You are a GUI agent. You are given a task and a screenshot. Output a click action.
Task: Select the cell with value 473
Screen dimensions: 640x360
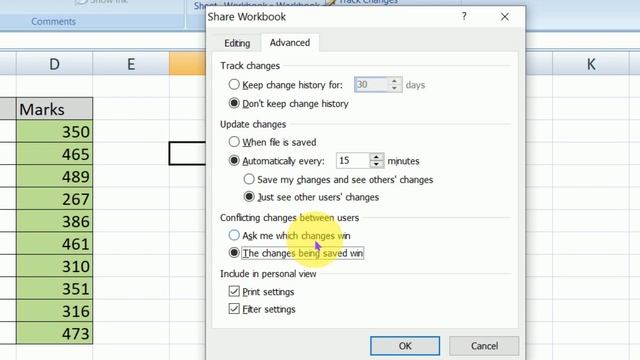[54, 333]
